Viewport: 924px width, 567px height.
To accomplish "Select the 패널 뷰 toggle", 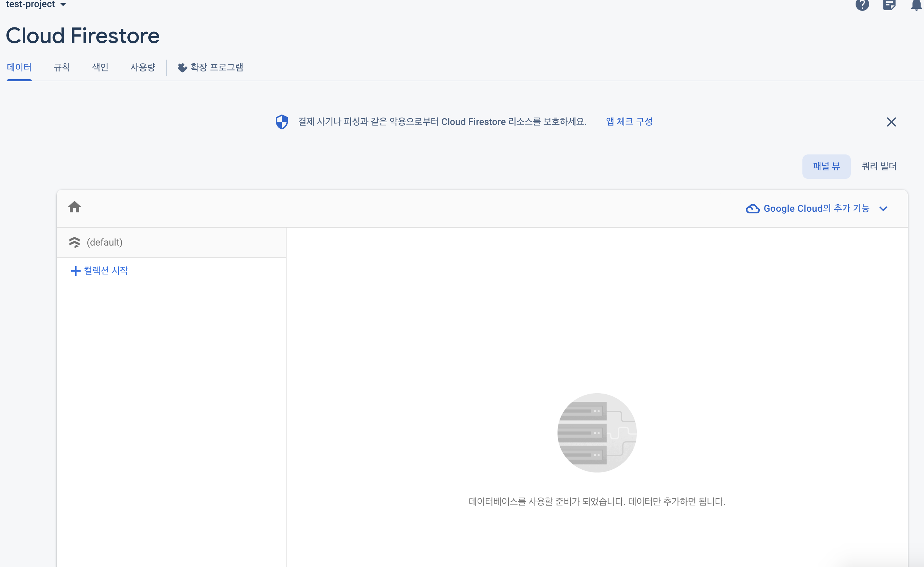I will coord(826,167).
